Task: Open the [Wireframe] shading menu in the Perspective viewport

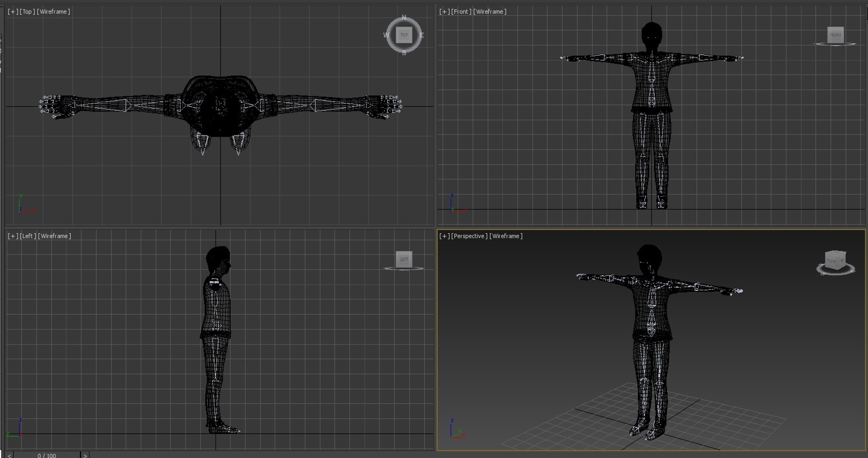Action: tap(506, 236)
